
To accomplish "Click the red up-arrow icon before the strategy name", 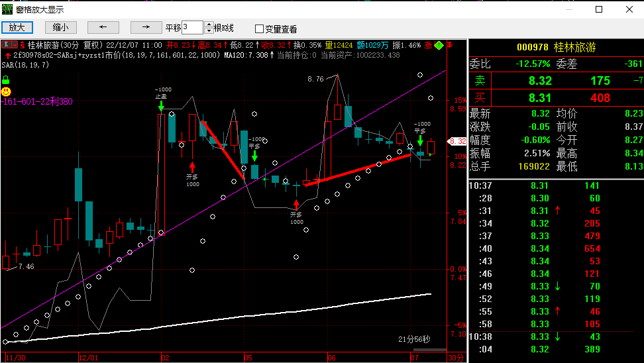I will coord(7,55).
